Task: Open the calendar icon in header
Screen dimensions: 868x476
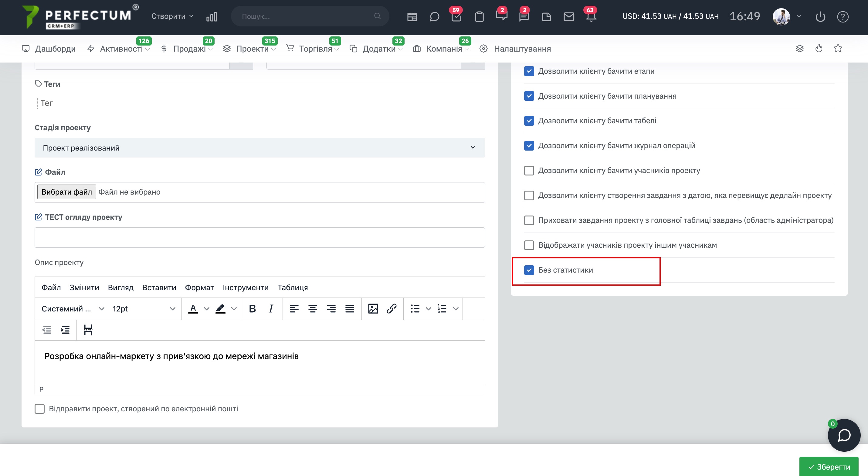Action: pos(412,16)
